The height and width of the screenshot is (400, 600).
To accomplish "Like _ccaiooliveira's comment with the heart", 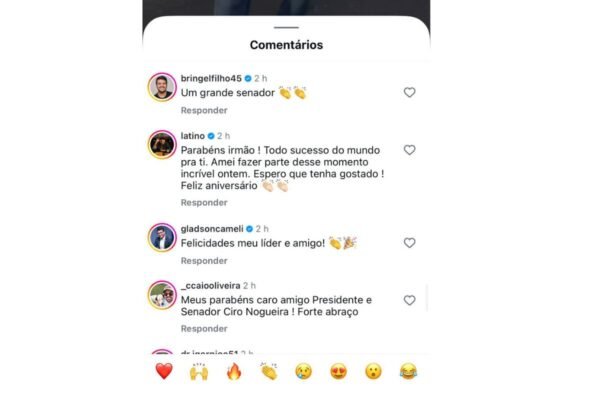I will coord(409,300).
